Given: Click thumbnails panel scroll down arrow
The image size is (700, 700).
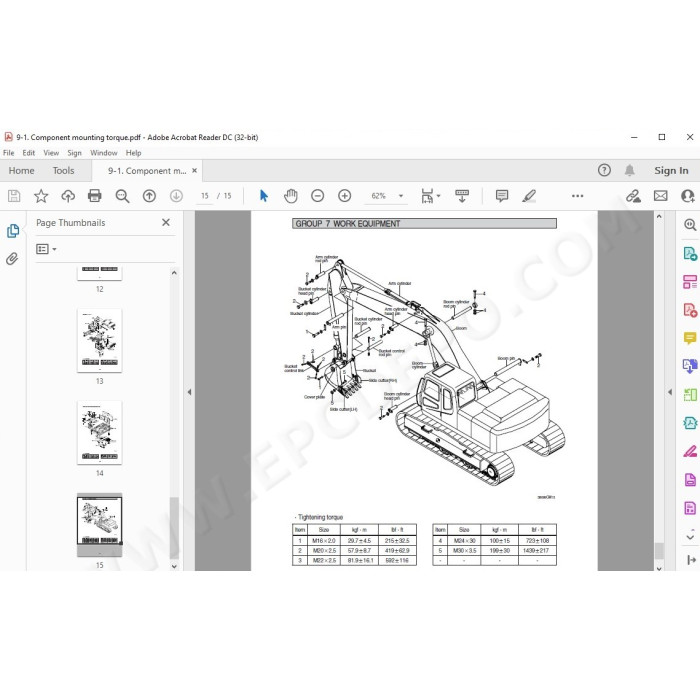Looking at the screenshot, I should point(174,566).
